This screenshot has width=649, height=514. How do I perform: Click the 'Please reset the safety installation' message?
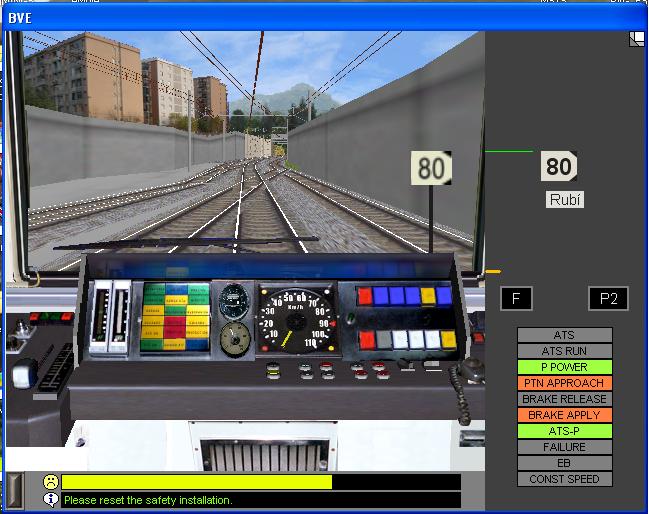pos(148,499)
